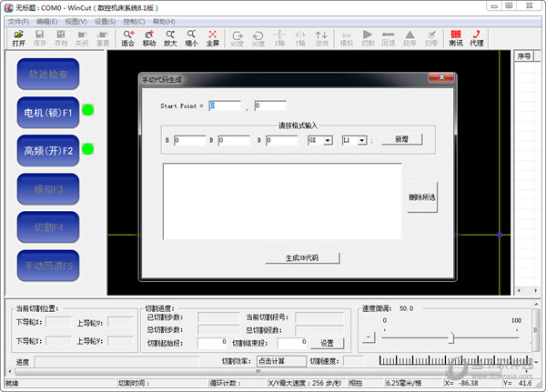Click the 进度 progress bar

click(117, 362)
